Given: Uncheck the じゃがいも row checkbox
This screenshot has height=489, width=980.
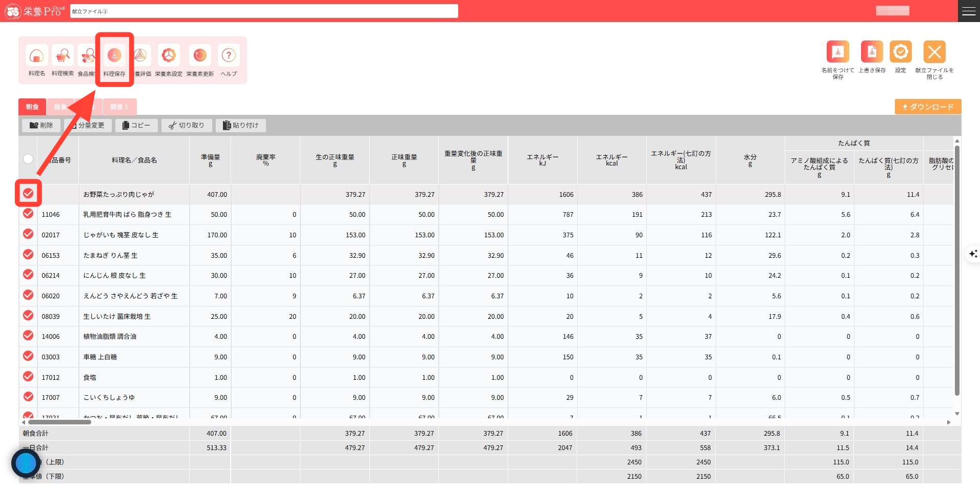Looking at the screenshot, I should pos(28,234).
